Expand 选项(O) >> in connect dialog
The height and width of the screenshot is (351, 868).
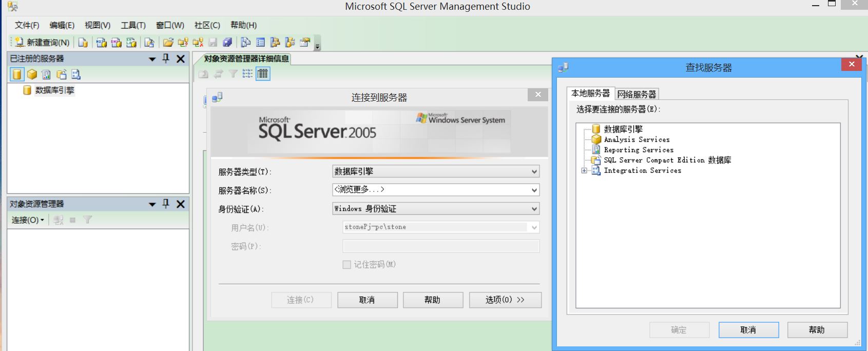click(x=505, y=300)
